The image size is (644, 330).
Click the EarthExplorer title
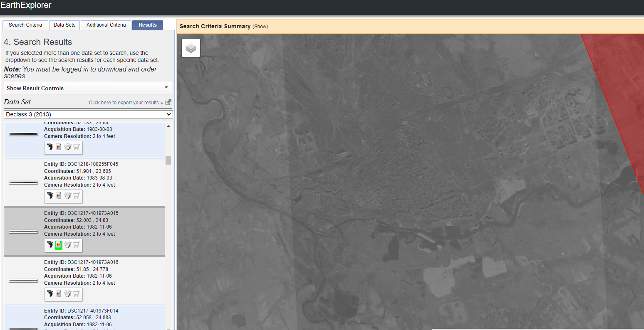pos(26,5)
